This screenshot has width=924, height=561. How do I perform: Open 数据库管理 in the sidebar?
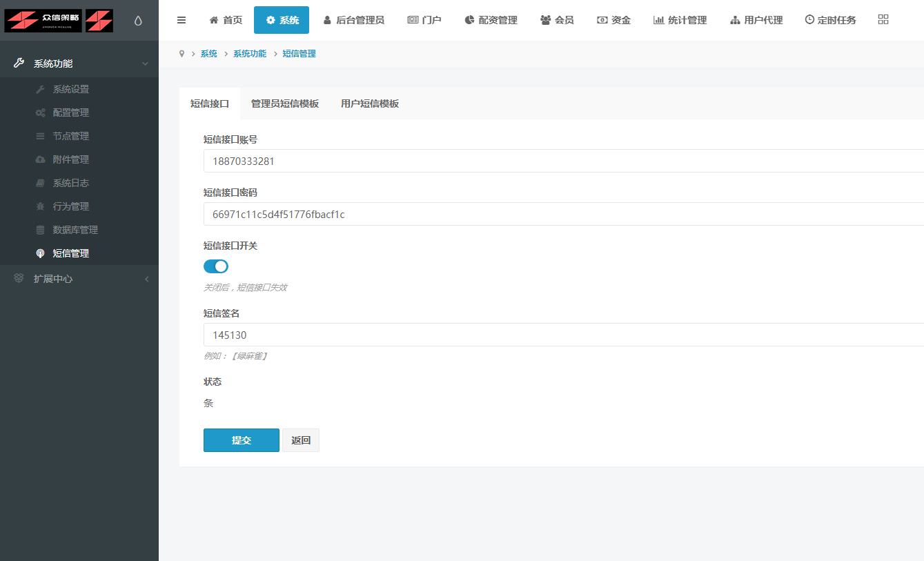tap(75, 230)
